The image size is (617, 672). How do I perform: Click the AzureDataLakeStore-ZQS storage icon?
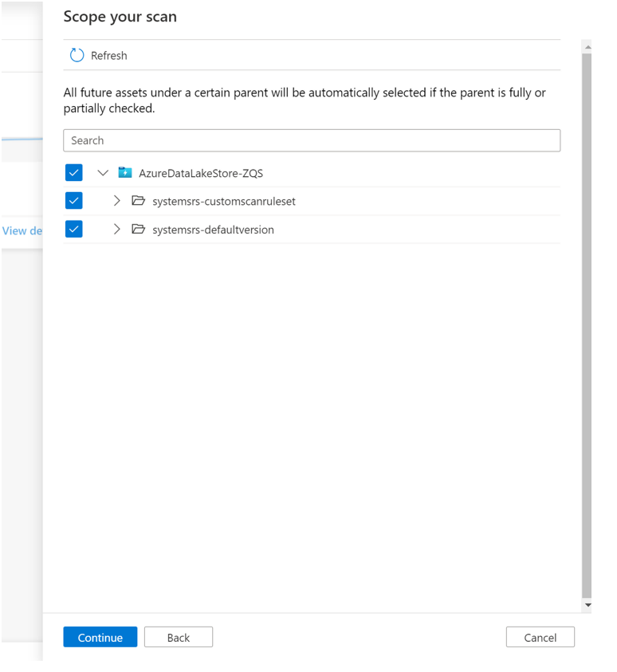[x=125, y=173]
